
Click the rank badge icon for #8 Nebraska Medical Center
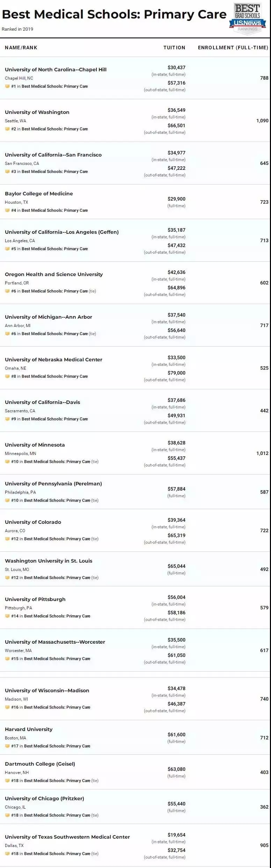(x=7, y=376)
